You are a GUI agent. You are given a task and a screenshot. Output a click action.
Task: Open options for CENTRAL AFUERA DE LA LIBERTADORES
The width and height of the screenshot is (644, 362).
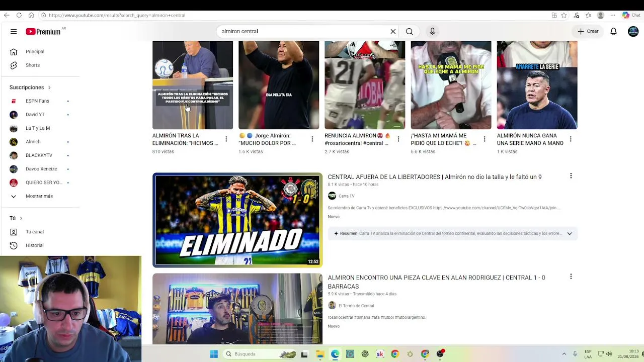(571, 176)
